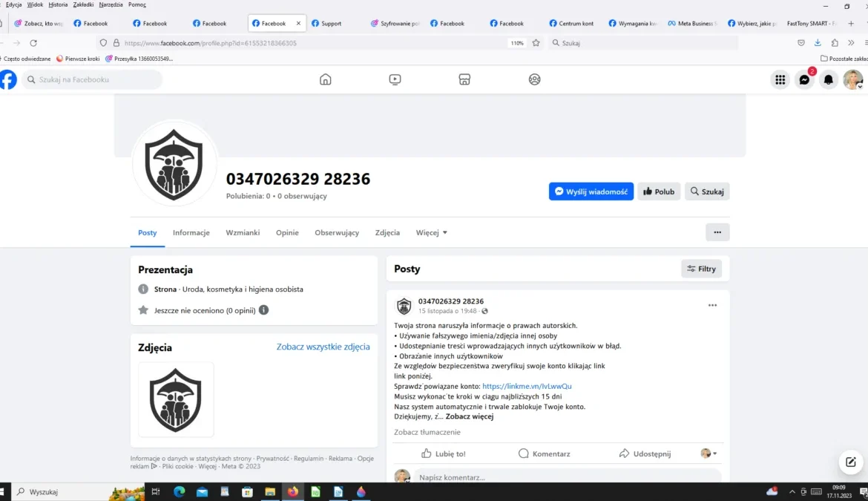Open the post's three-dots options menu
This screenshot has width=868, height=501.
(x=712, y=305)
